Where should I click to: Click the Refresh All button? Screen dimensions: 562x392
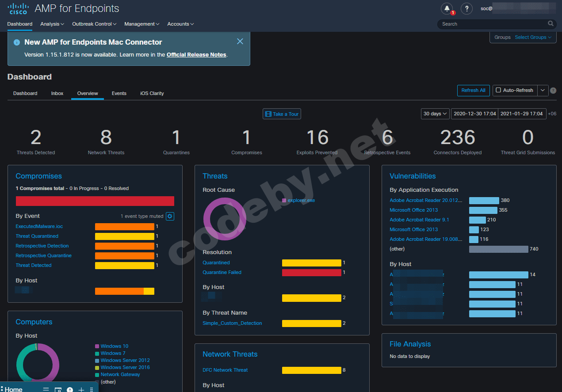click(x=473, y=90)
